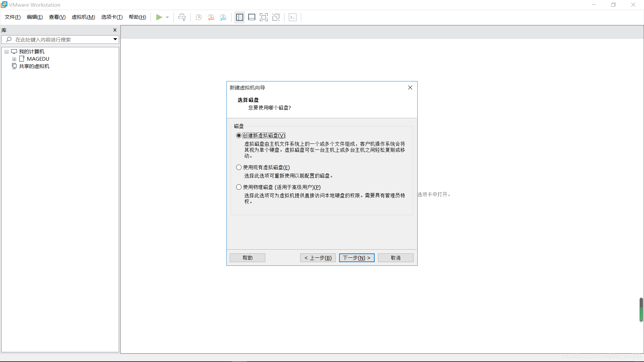Click the 上一步(B) back button

tap(318, 258)
